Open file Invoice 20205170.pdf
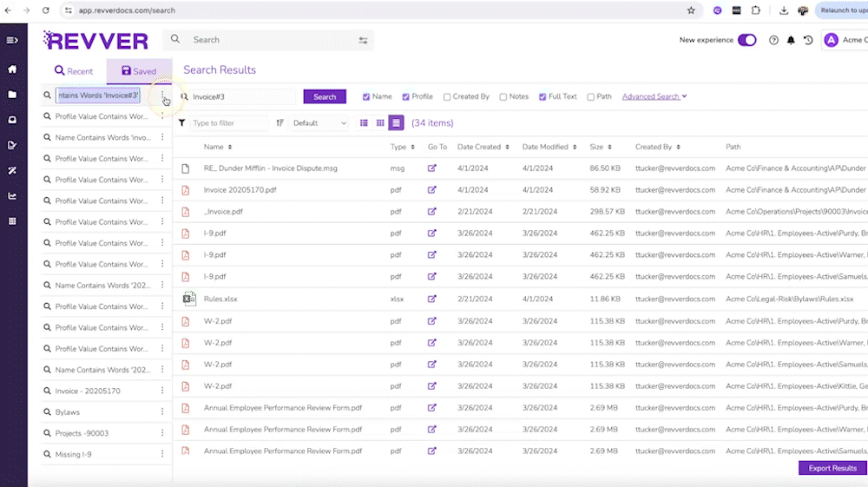Image resolution: width=868 pixels, height=487 pixels. 240,190
